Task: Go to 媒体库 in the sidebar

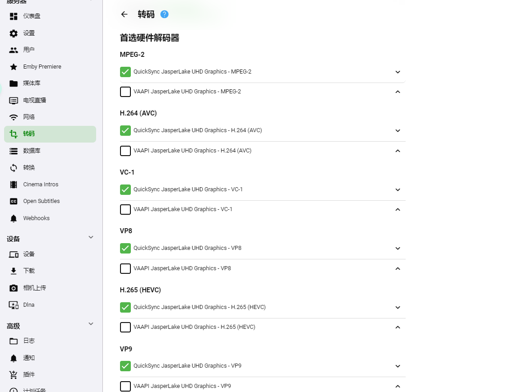Action: 32,83
